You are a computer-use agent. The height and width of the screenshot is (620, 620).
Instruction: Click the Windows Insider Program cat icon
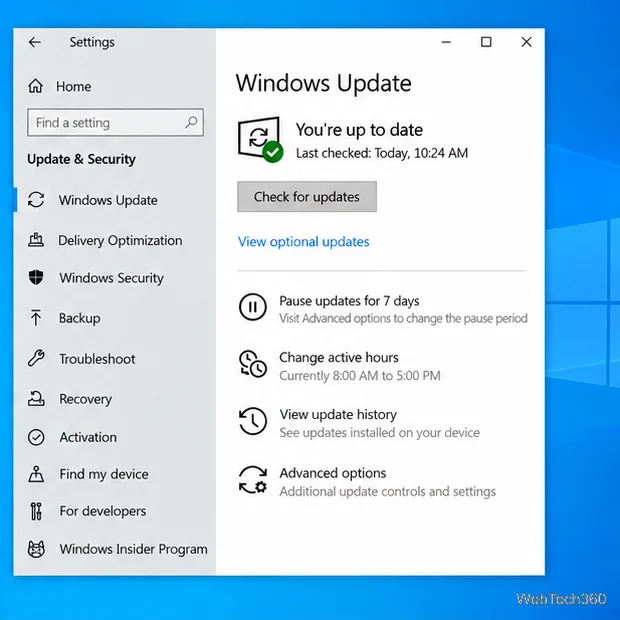click(36, 549)
